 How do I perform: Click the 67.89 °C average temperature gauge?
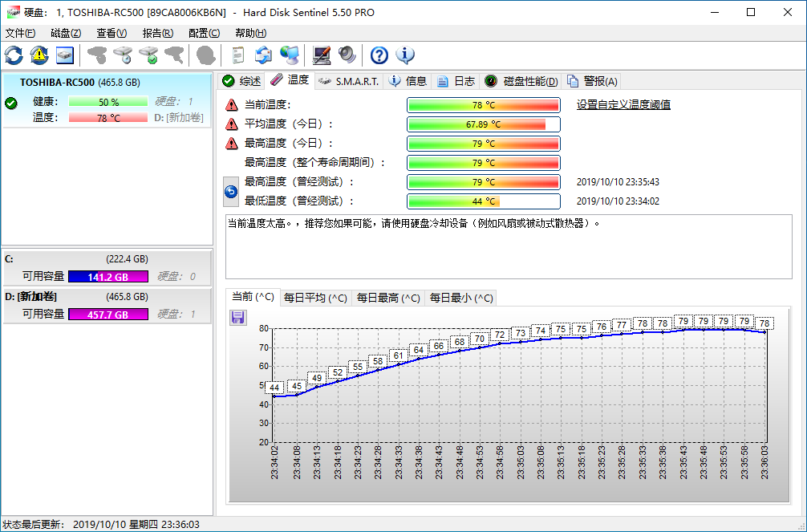[483, 124]
